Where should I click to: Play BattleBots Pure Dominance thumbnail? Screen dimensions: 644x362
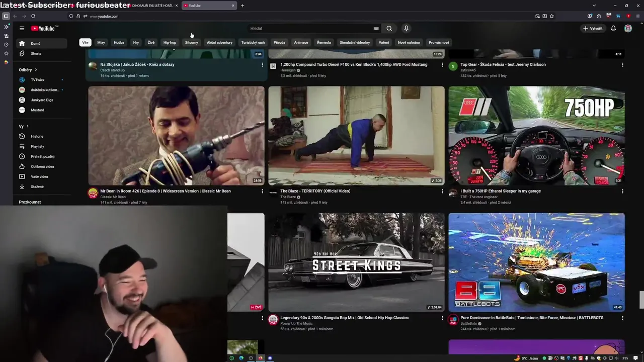coord(536,262)
